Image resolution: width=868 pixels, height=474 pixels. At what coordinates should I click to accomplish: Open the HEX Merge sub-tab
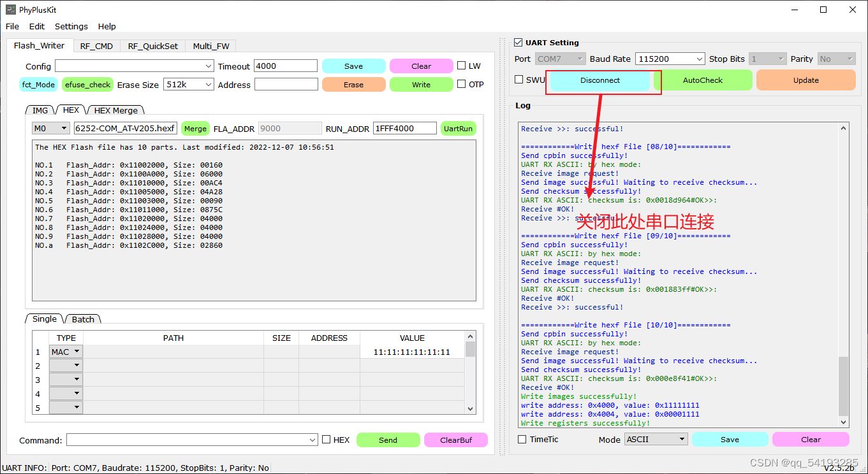[x=116, y=110]
